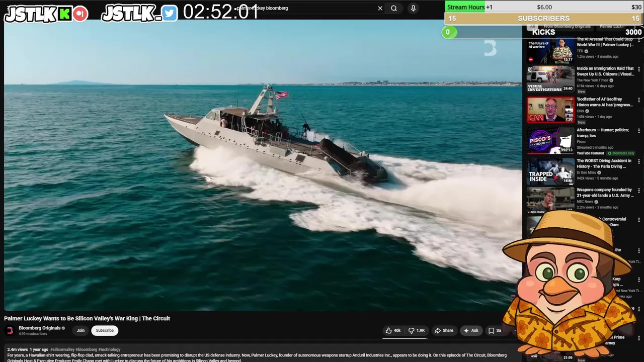Click the KICKS goal counter bar
644x362 pixels.
click(x=543, y=32)
